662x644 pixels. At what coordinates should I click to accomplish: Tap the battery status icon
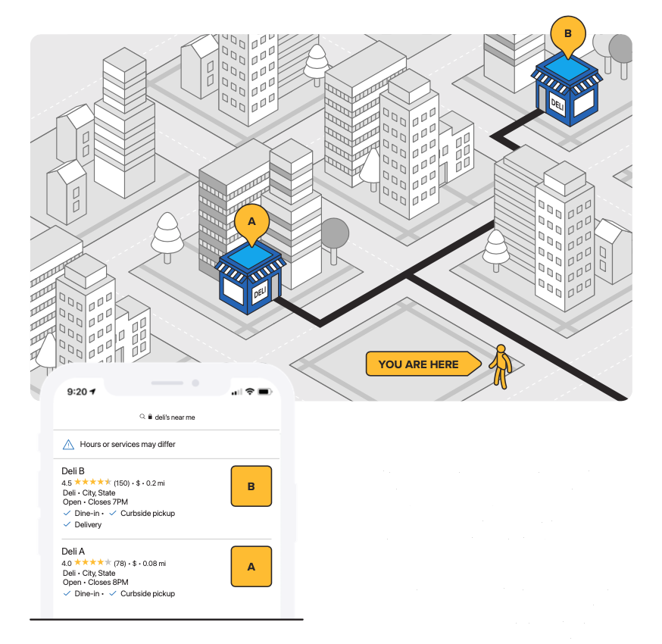point(264,392)
